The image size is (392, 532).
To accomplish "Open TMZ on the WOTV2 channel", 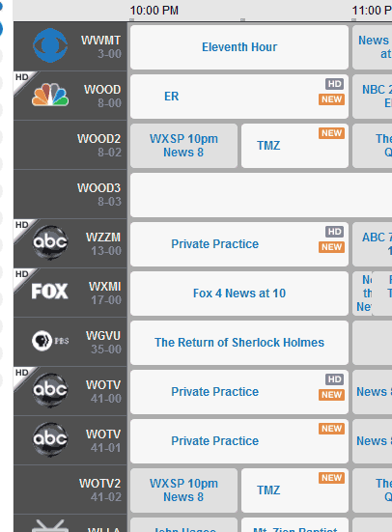I will pos(294,490).
